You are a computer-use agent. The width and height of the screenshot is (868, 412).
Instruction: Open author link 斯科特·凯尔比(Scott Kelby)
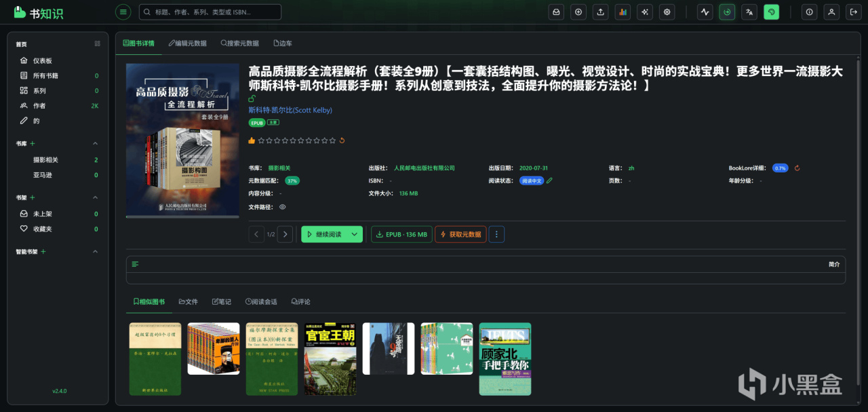tap(290, 110)
